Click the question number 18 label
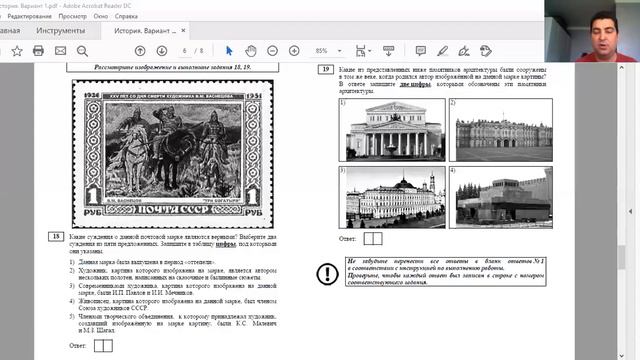Image resolution: width=640 pixels, height=360 pixels. tap(56, 236)
